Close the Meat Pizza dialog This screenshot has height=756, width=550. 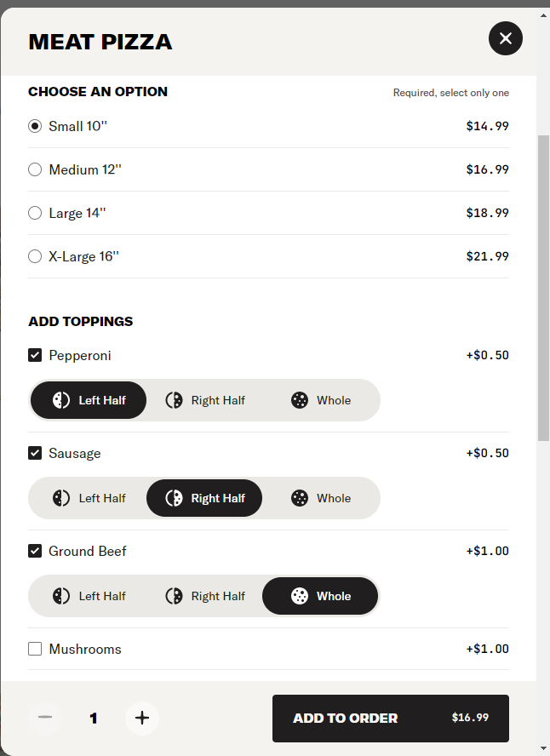click(x=505, y=38)
